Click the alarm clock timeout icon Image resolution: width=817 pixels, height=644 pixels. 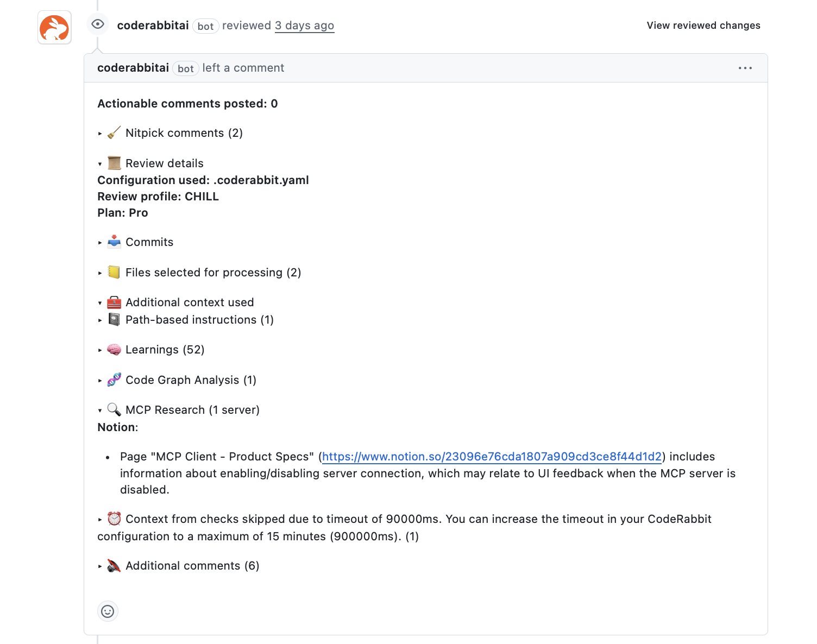114,519
